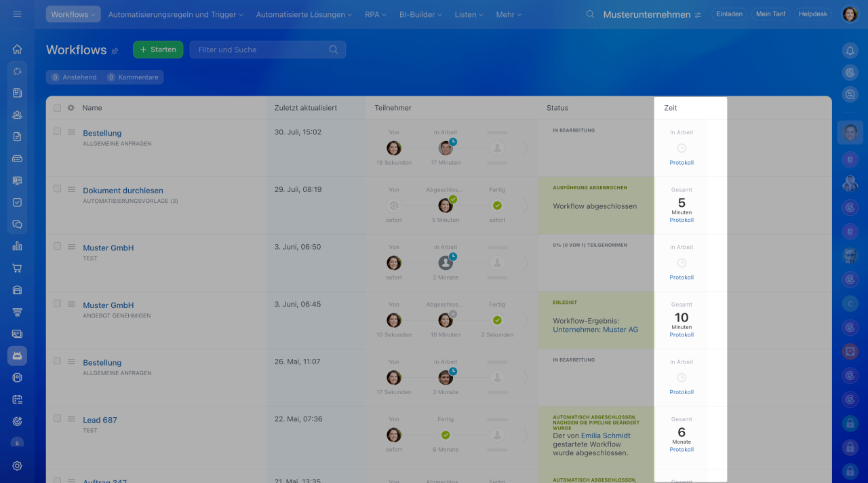Open the red checkmark icon in right panel
Image resolution: width=868 pixels, height=483 pixels.
850,352
